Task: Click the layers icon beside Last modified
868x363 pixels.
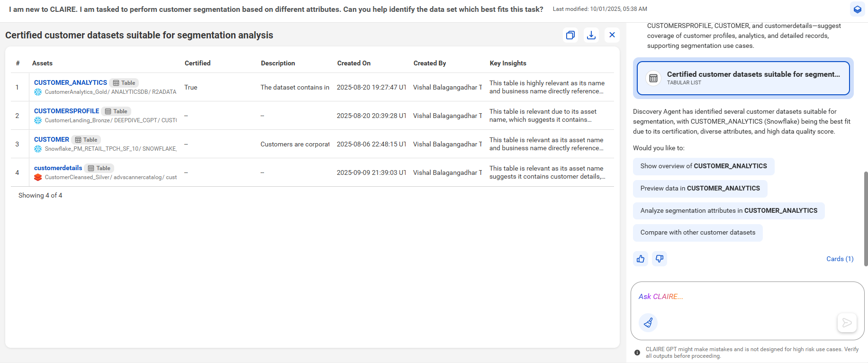Action: (858, 9)
